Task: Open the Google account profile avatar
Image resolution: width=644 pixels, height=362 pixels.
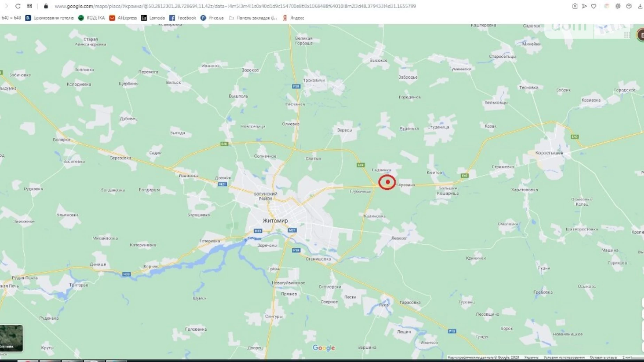Action: 641,35
